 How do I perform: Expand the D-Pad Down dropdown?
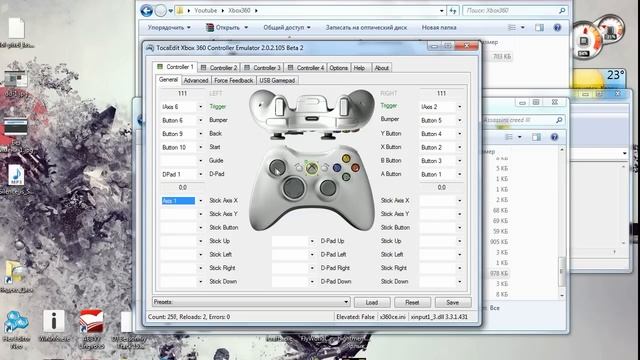pos(312,282)
